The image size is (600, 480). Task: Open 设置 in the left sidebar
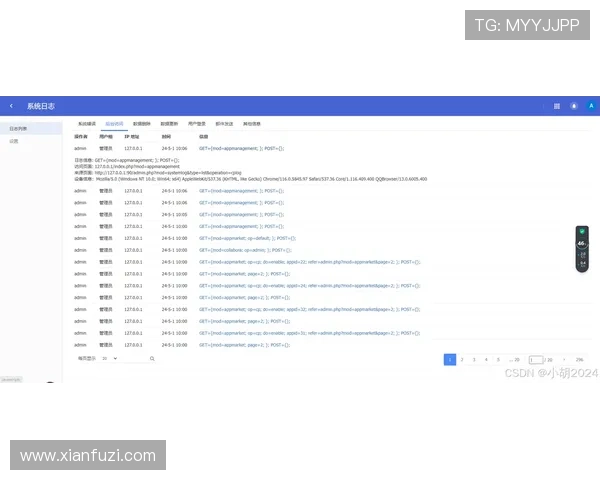click(15, 141)
